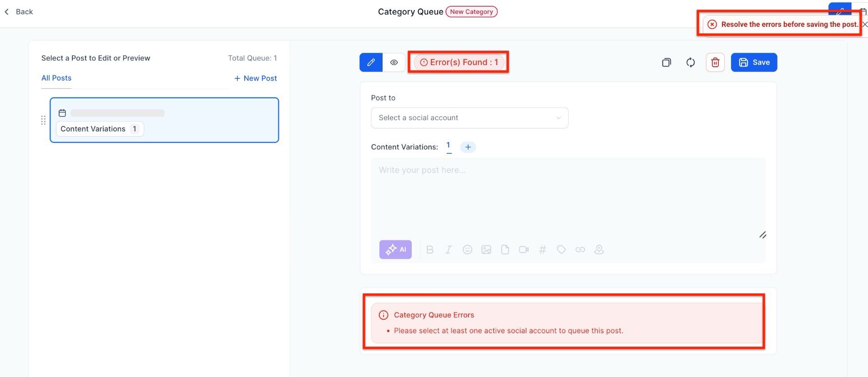Click the duplicate post icon
Image resolution: width=868 pixels, height=377 pixels.
tap(666, 62)
